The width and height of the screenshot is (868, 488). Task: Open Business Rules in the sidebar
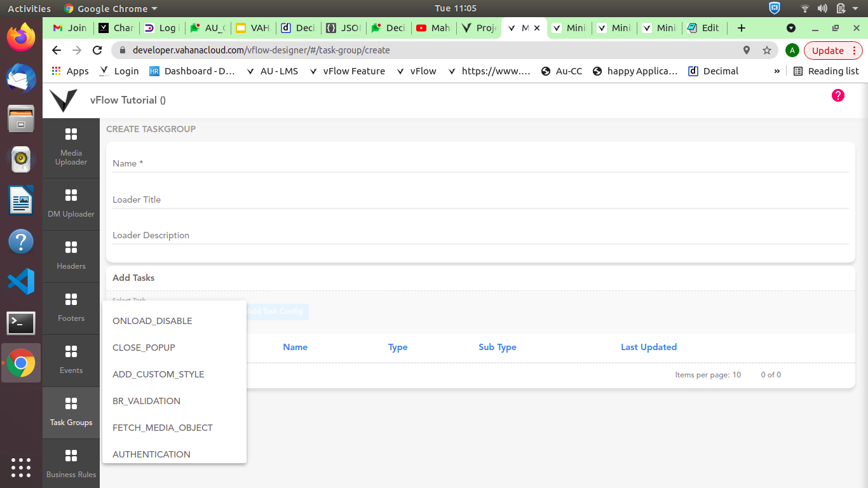coord(71,464)
